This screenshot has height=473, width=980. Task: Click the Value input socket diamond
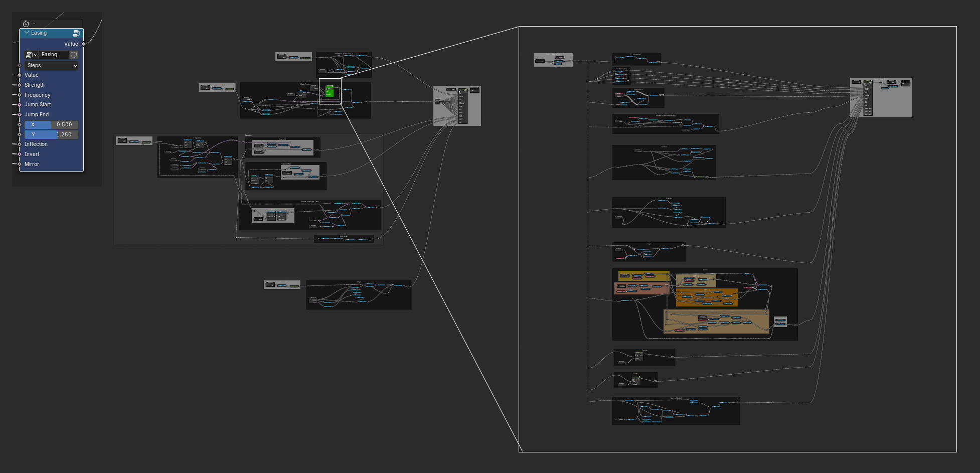point(20,75)
